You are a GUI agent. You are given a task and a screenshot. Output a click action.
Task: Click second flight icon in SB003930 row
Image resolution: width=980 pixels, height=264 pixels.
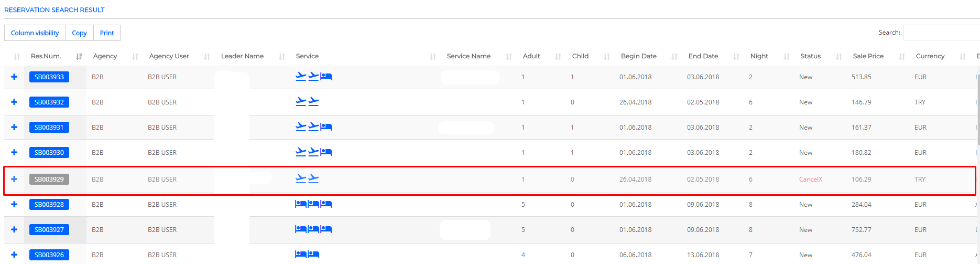tap(313, 152)
